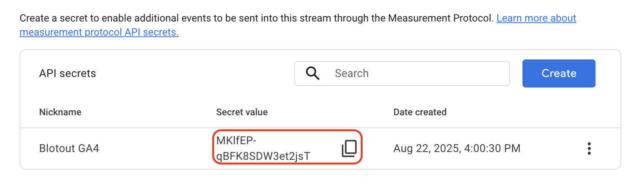Select the Secret value column header
The image size is (644, 186).
[242, 112]
